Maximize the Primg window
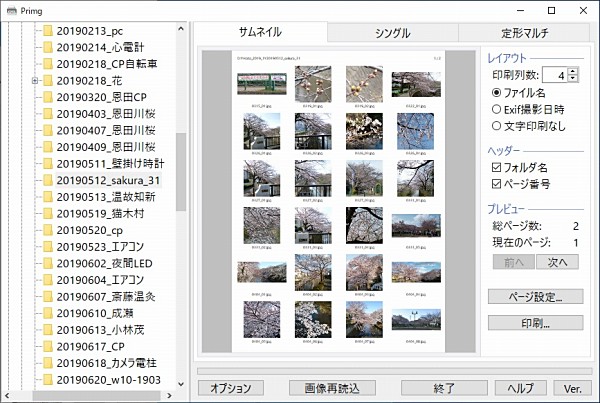The width and height of the screenshot is (600, 403). (x=551, y=10)
